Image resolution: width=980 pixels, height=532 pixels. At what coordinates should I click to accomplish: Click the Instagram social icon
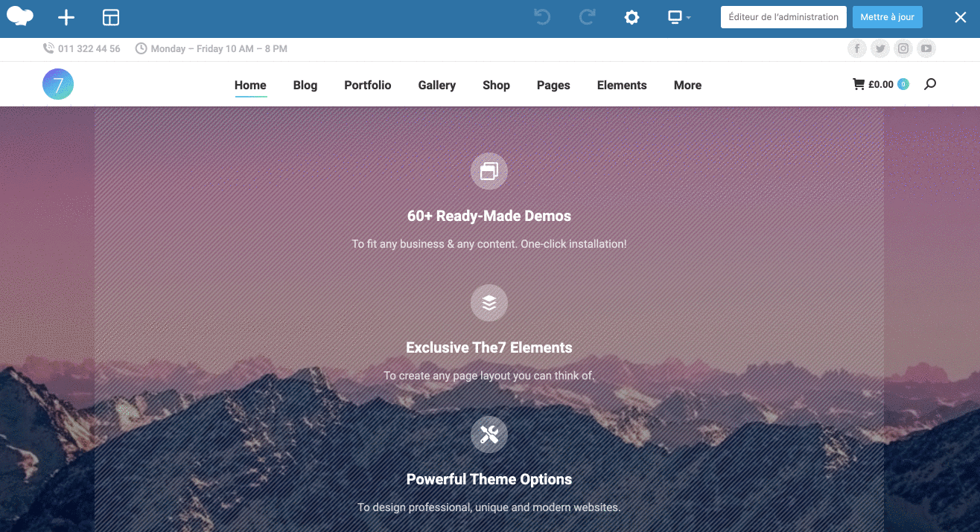(x=903, y=49)
